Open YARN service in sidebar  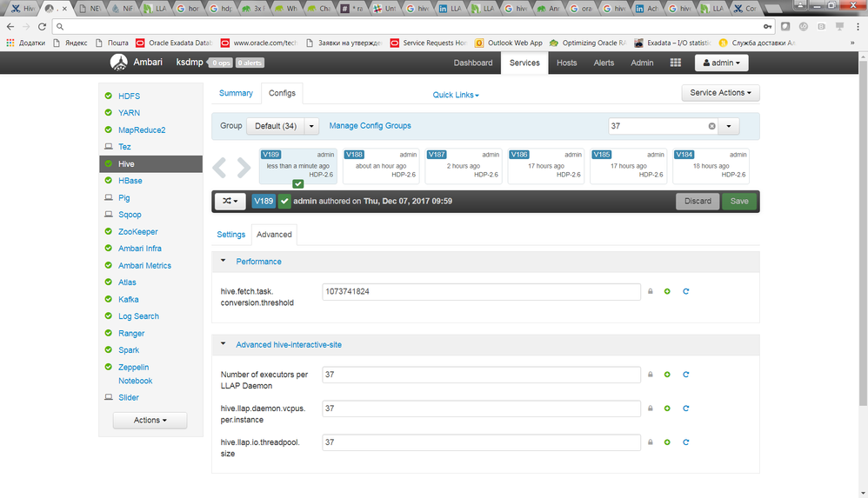[129, 113]
